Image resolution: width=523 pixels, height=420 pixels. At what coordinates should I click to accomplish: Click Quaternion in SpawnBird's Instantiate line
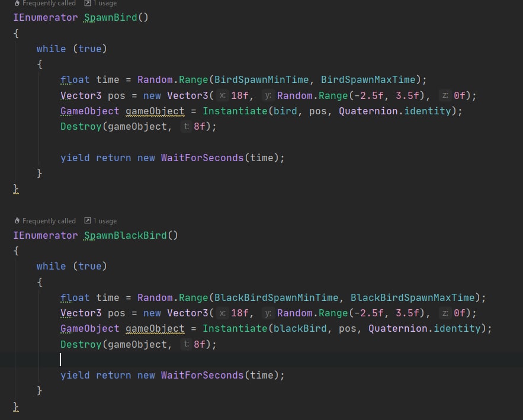click(x=368, y=111)
